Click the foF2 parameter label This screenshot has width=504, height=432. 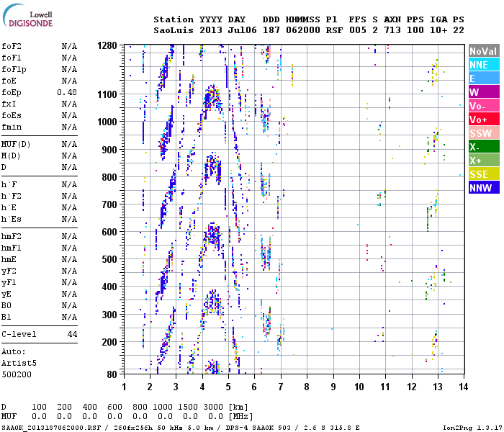tap(12, 46)
